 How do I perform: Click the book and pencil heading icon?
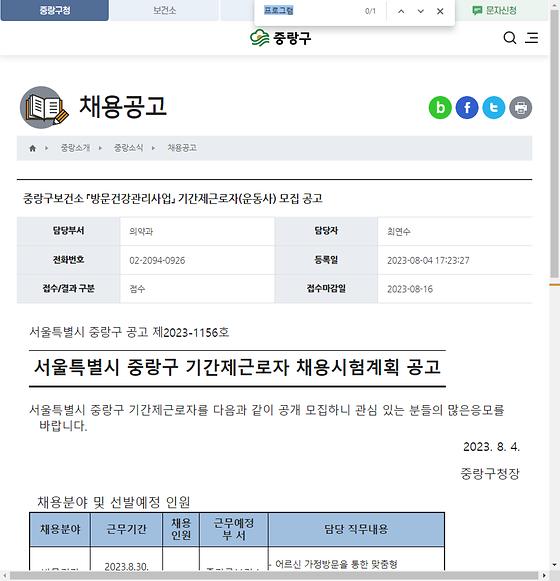pyautogui.click(x=44, y=107)
